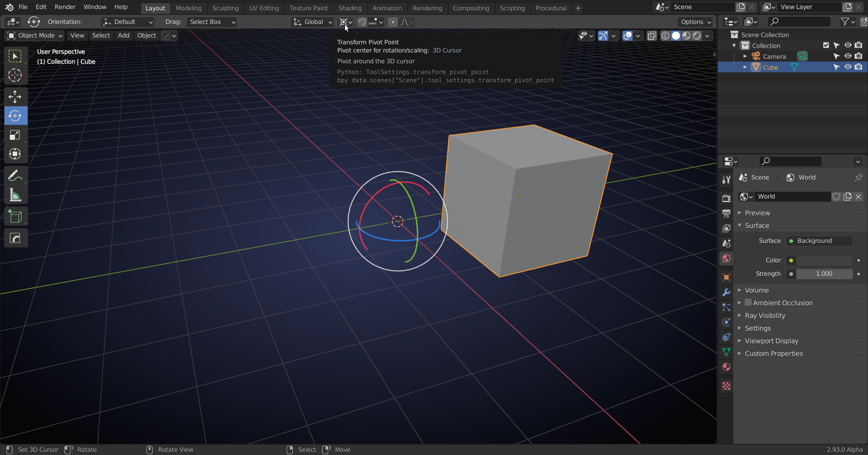Toggle snapping on
This screenshot has width=868, height=455.
click(362, 22)
